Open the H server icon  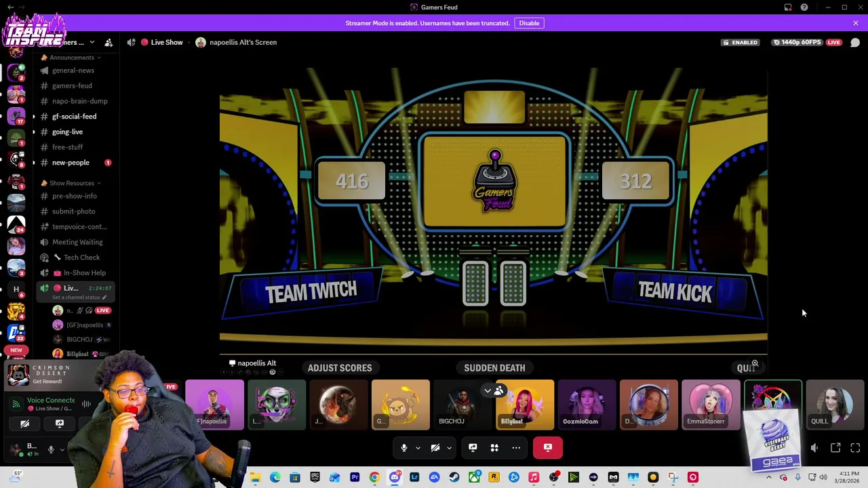pyautogui.click(x=16, y=289)
